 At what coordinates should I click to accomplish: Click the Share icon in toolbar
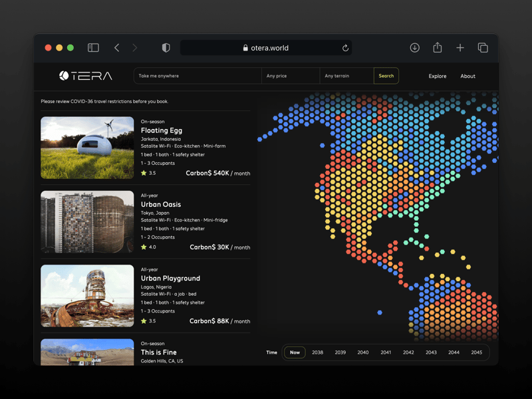click(x=437, y=48)
